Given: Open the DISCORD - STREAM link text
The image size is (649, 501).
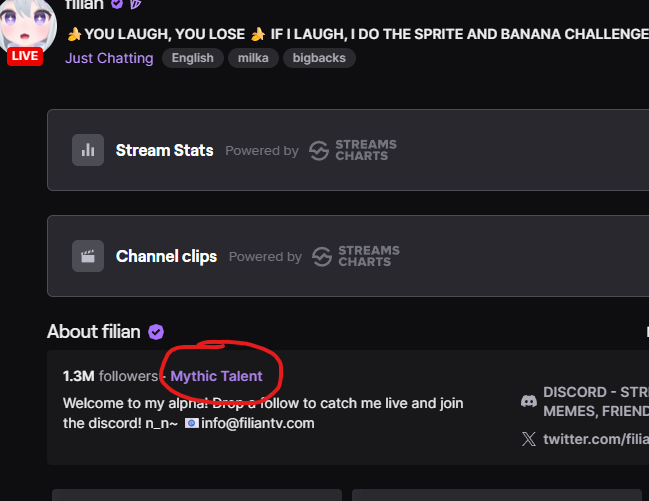Looking at the screenshot, I should pos(596,392).
